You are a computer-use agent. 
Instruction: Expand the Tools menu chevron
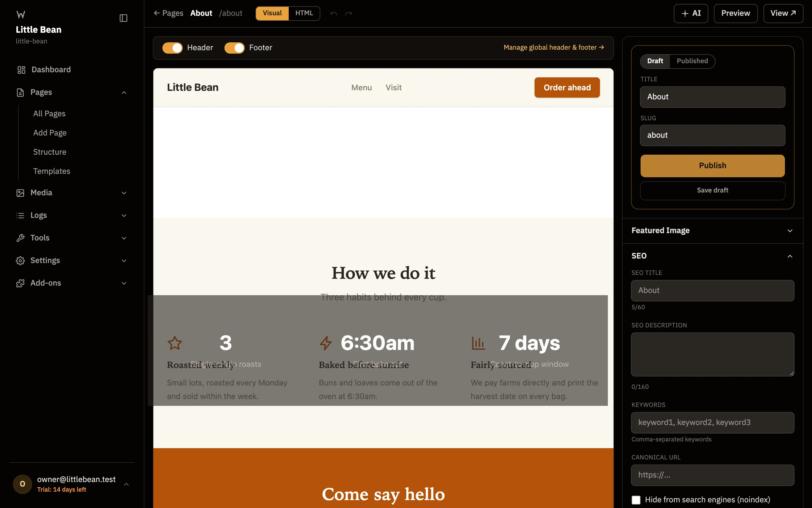point(124,238)
